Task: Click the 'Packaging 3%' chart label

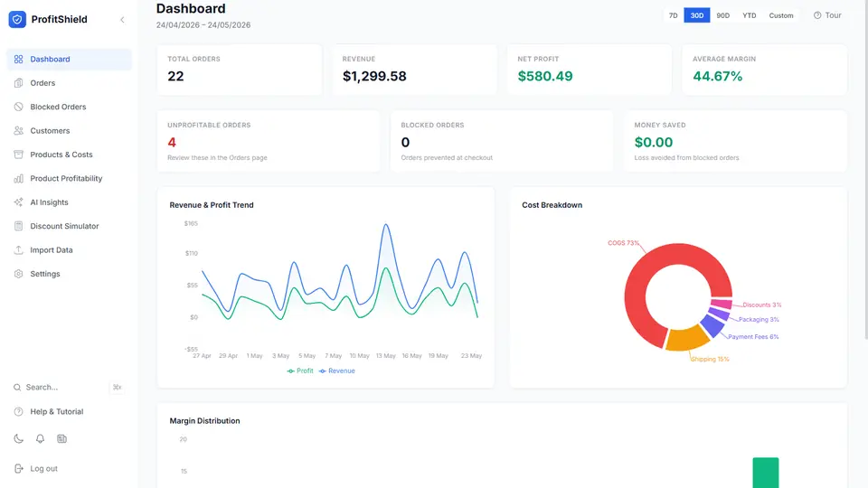Action: pyautogui.click(x=759, y=319)
